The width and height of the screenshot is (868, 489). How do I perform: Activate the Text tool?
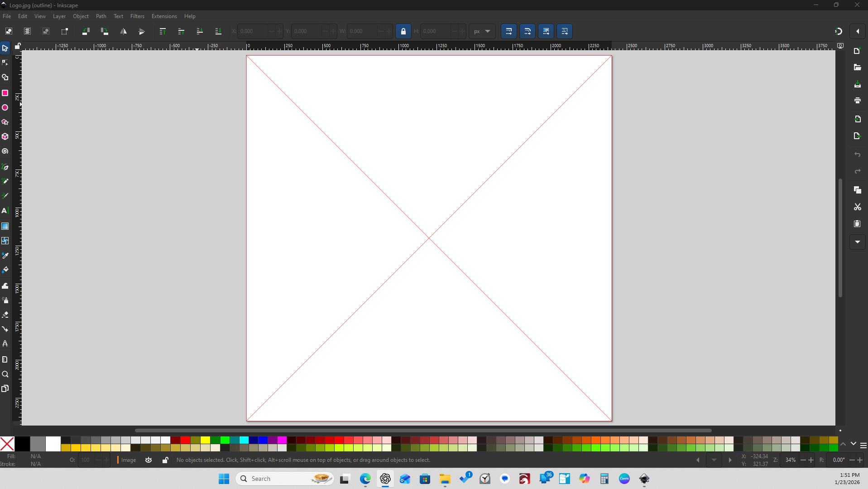(x=5, y=211)
